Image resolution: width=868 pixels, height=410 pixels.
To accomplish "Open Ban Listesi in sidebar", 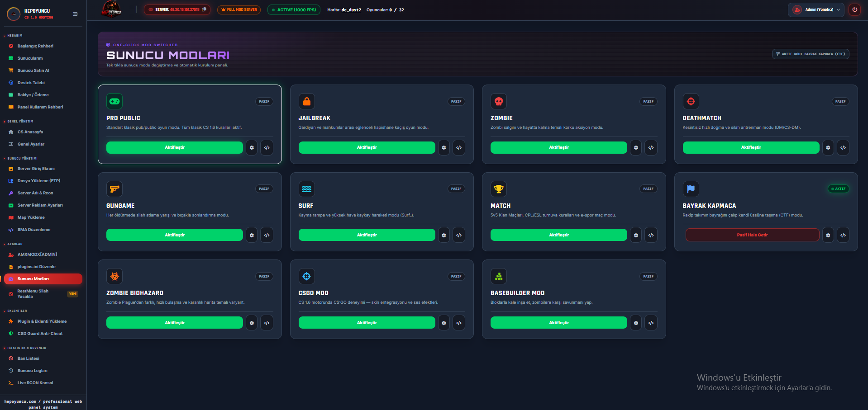I will click(x=43, y=358).
